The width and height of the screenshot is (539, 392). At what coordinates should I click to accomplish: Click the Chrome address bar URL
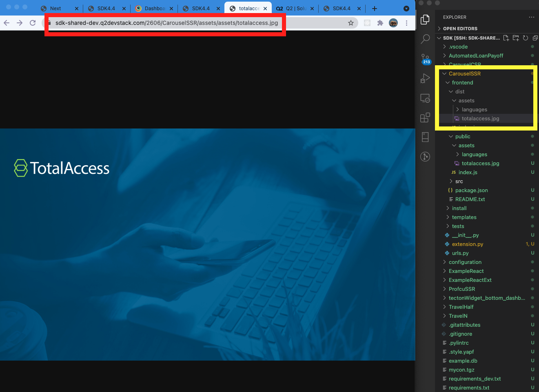pos(166,23)
